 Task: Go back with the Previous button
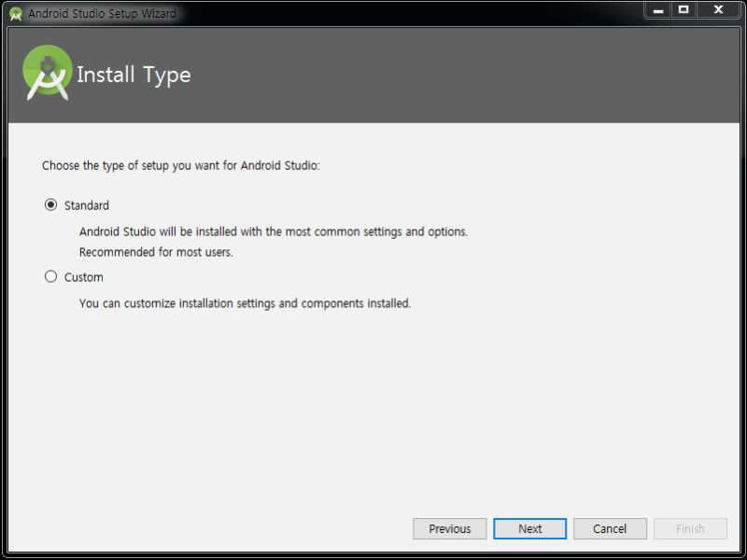[x=449, y=528]
